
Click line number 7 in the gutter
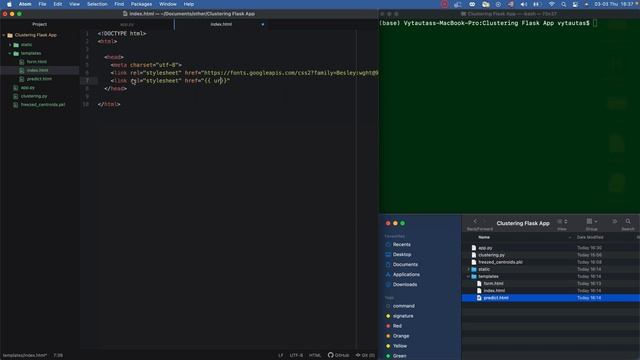pyautogui.click(x=87, y=81)
